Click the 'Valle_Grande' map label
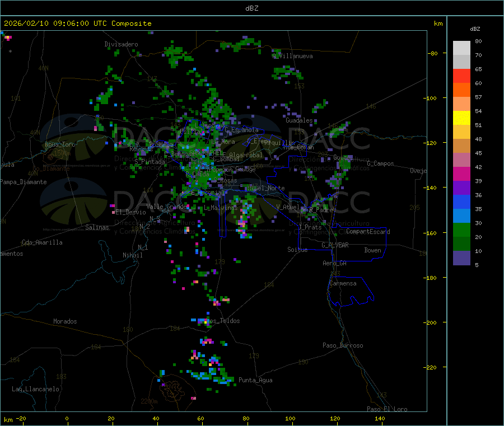 (167, 207)
